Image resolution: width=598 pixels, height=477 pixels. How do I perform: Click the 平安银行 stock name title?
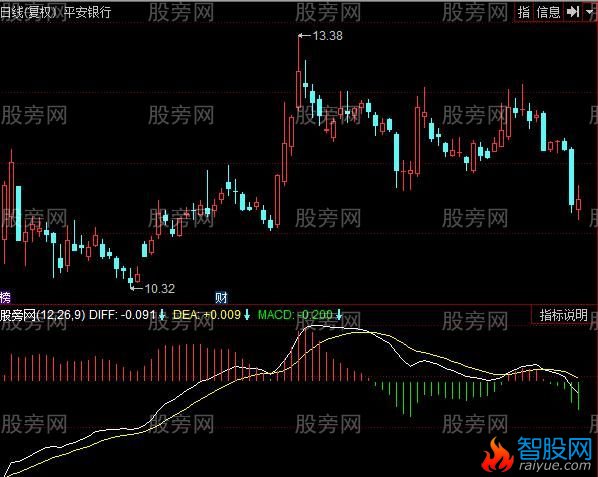(x=87, y=12)
